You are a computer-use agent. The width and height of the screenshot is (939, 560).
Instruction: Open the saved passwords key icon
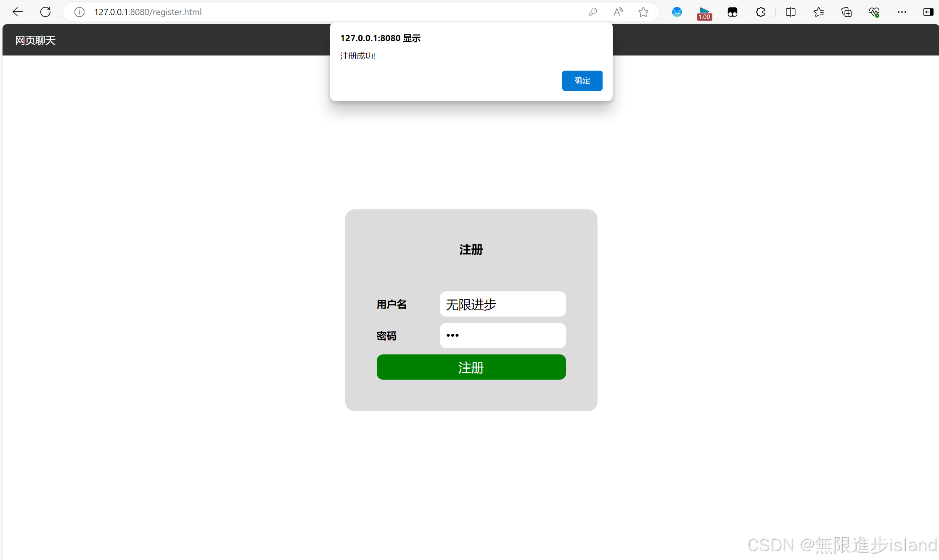coord(593,12)
